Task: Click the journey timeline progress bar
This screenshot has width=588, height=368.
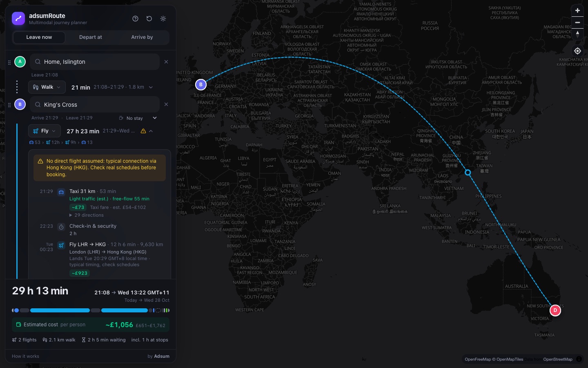Action: click(91, 310)
